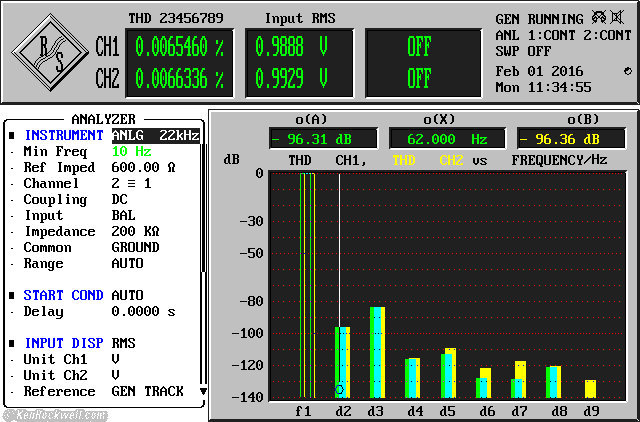The image size is (640, 422).
Task: Select the Reference GEN TRACK entry
Action: tap(147, 391)
